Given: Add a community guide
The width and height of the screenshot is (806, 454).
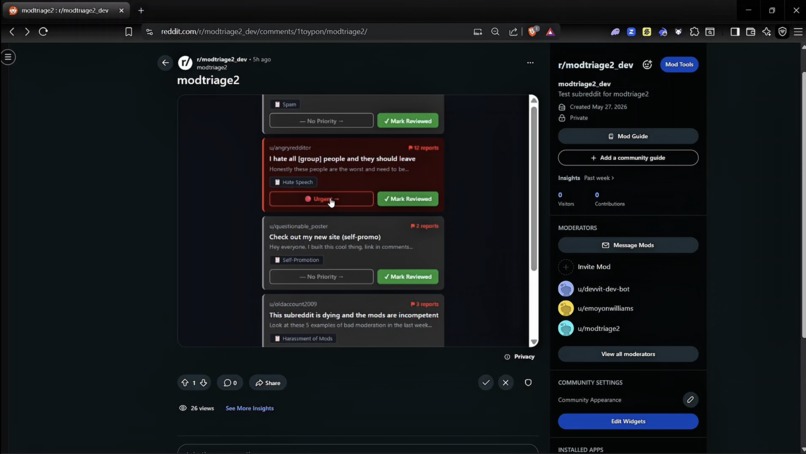Looking at the screenshot, I should click(628, 158).
